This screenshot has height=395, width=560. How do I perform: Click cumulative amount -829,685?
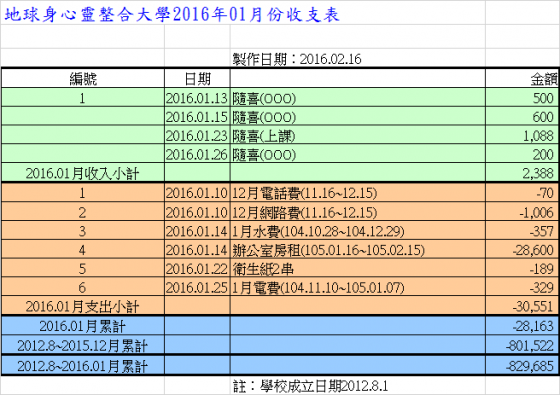(x=522, y=365)
